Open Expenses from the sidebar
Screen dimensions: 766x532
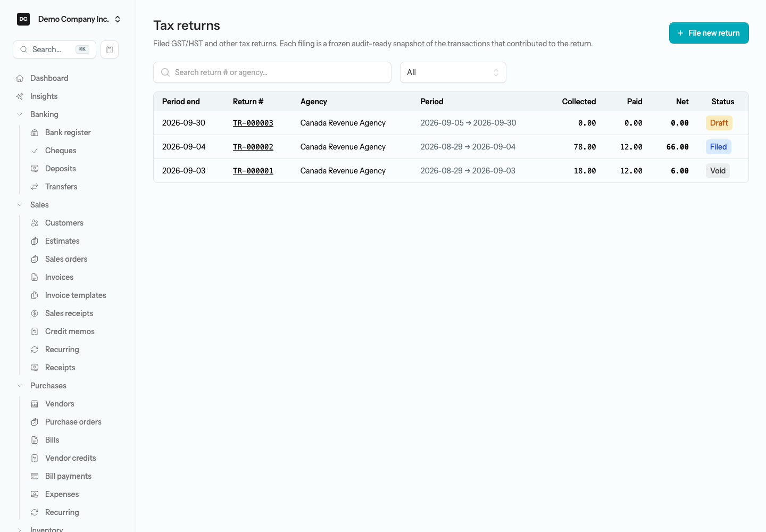point(62,494)
